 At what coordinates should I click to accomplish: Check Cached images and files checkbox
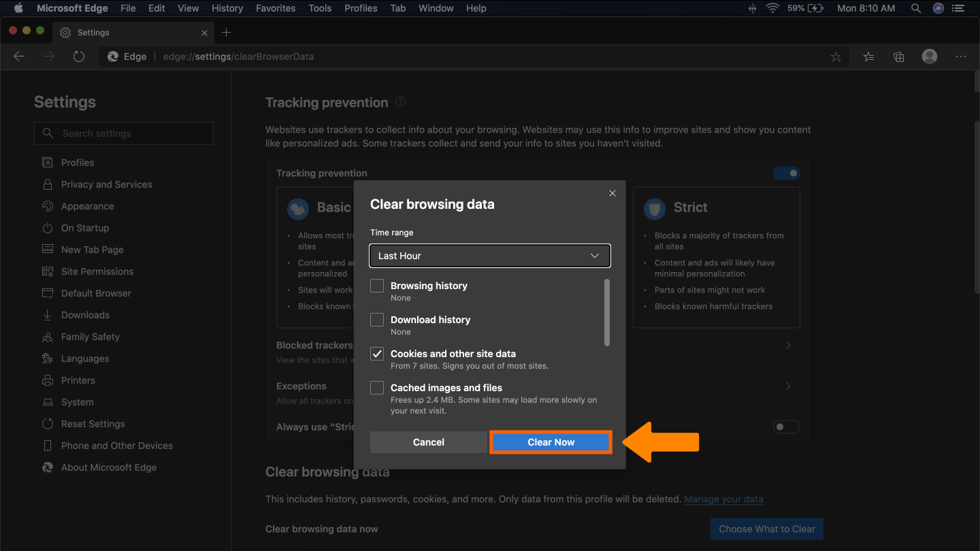click(377, 388)
